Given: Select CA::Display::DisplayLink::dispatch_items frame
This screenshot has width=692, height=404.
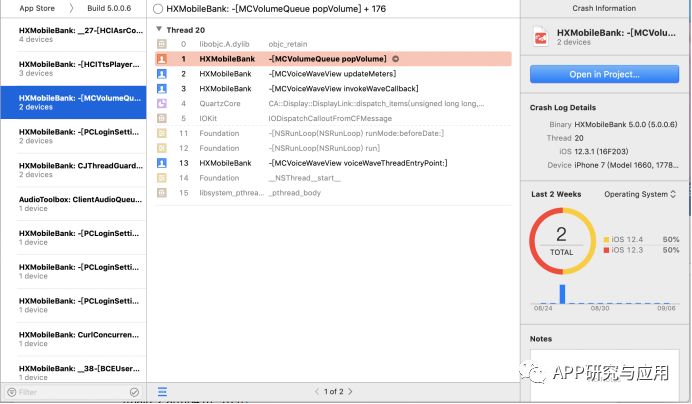Looking at the screenshot, I should (x=376, y=103).
